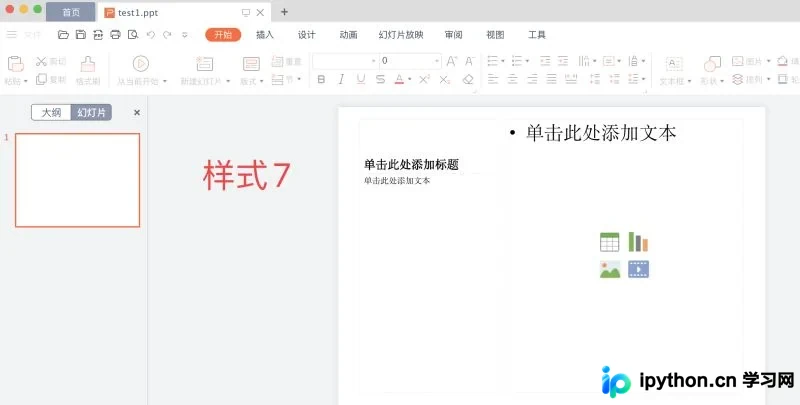This screenshot has width=800, height=405.
Task: Click the Cut scissors icon
Action: (x=41, y=62)
